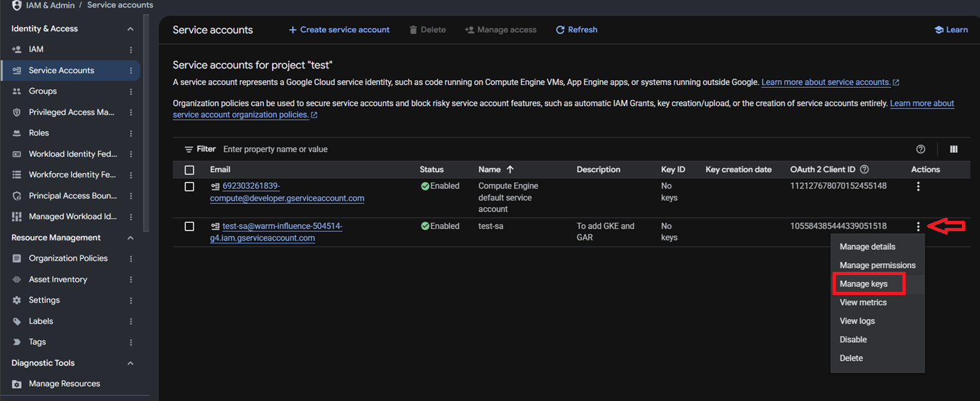Open the Learn panel link

tap(951, 30)
